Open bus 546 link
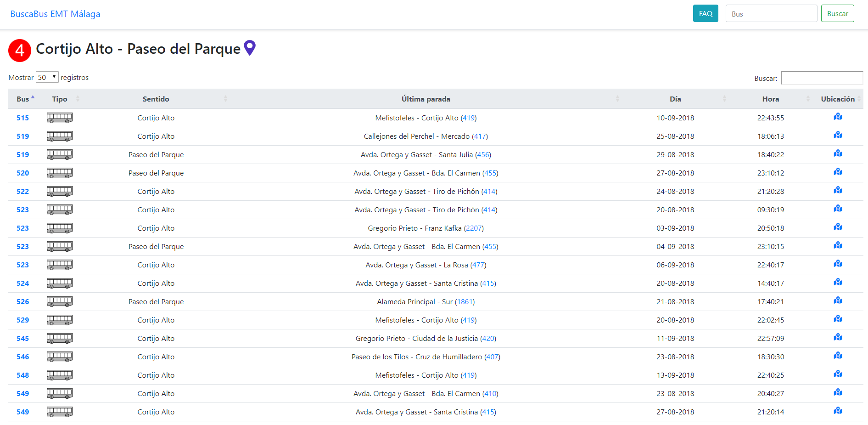Image resolution: width=868 pixels, height=425 pixels. click(x=23, y=357)
